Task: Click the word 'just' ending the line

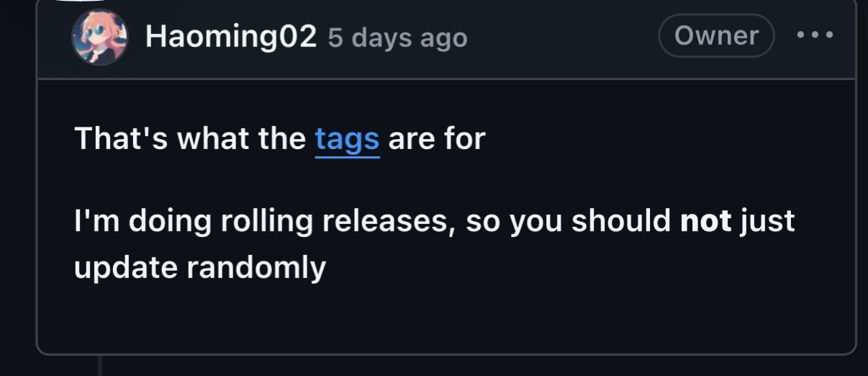Action: [767, 222]
